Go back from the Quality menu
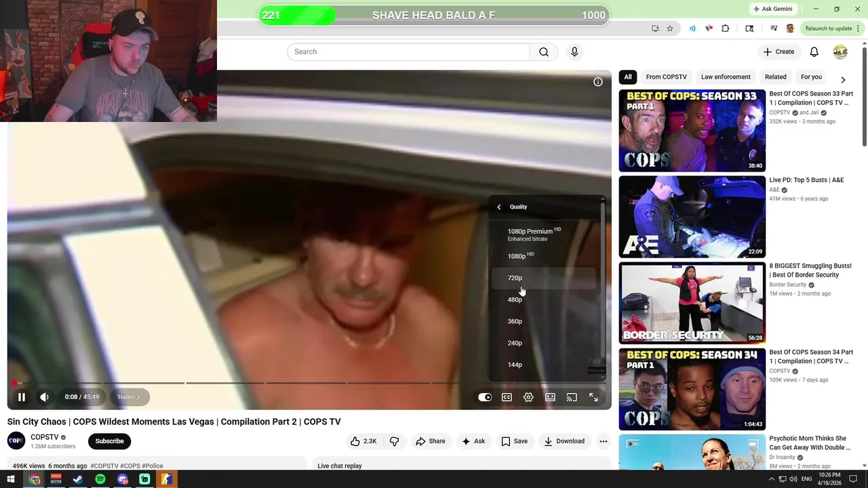Image resolution: width=868 pixels, height=488 pixels. (499, 207)
